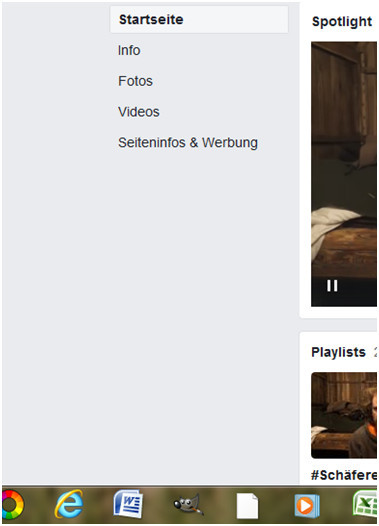Click the Playlists heading
Image resolution: width=379 pixels, height=526 pixels.
tap(338, 352)
